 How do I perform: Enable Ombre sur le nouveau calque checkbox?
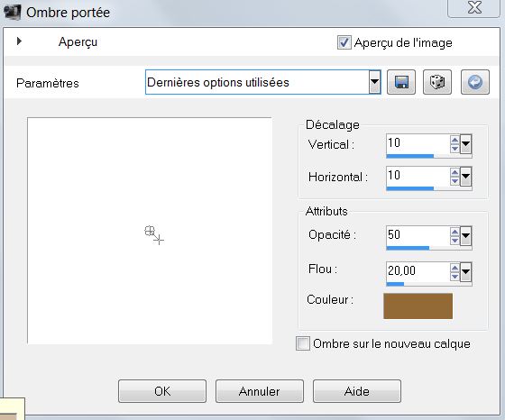[303, 343]
